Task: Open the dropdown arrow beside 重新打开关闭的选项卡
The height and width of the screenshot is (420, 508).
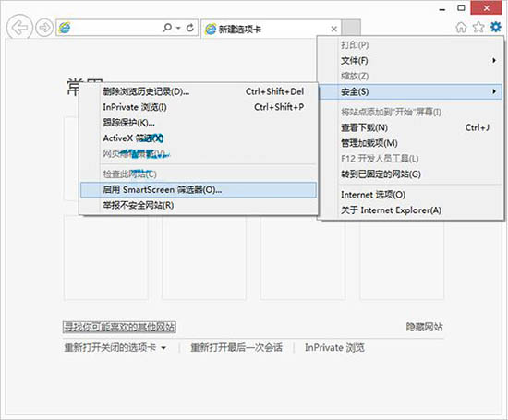Action: click(163, 348)
